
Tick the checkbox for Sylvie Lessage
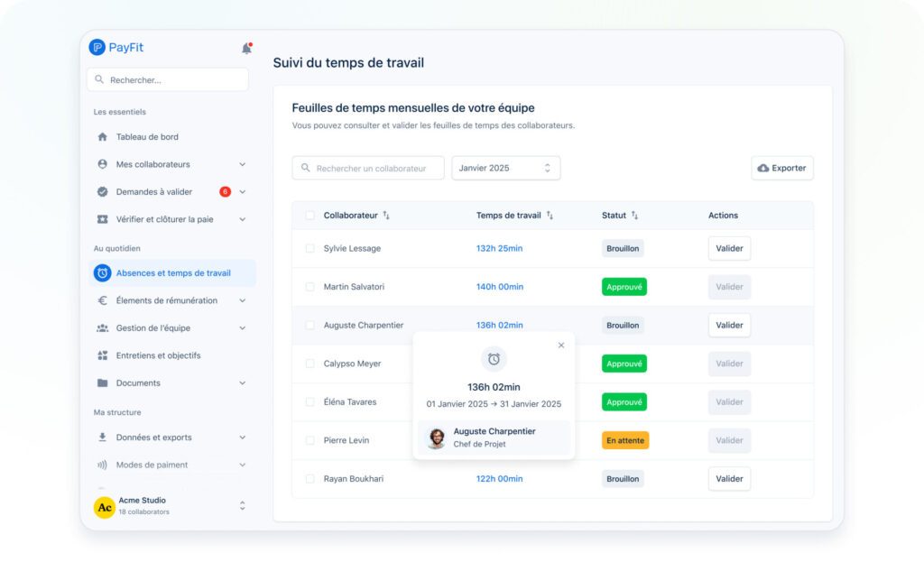pyautogui.click(x=310, y=248)
